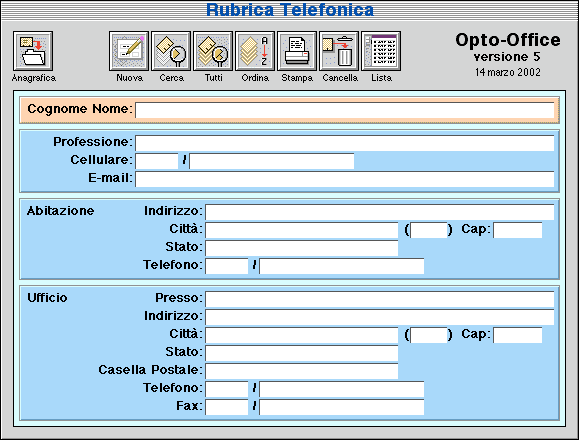This screenshot has height=440, width=579.
Task: Click the Cerca search icon
Action: pyautogui.click(x=171, y=51)
